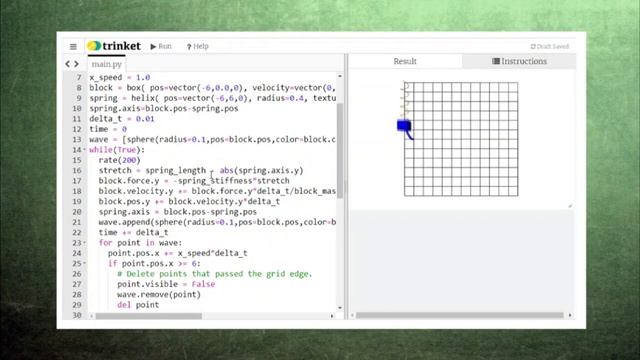Collapse the while loop fold arrow at line 14
The image size is (640, 360).
[x=84, y=150]
